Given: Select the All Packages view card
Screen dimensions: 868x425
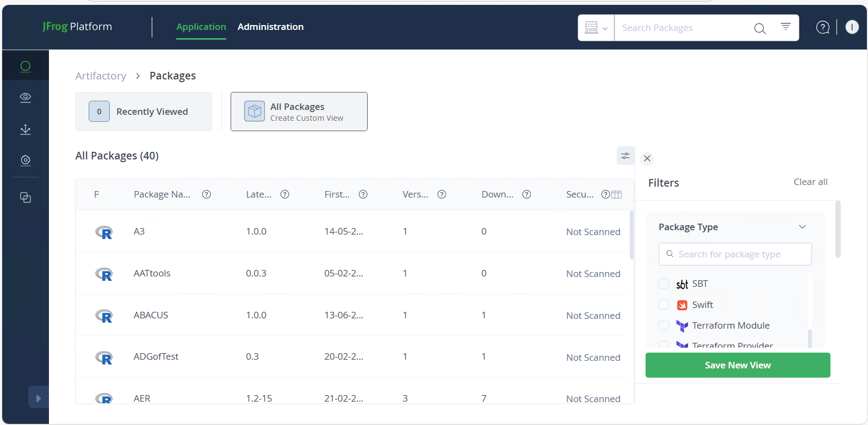Looking at the screenshot, I should point(299,112).
